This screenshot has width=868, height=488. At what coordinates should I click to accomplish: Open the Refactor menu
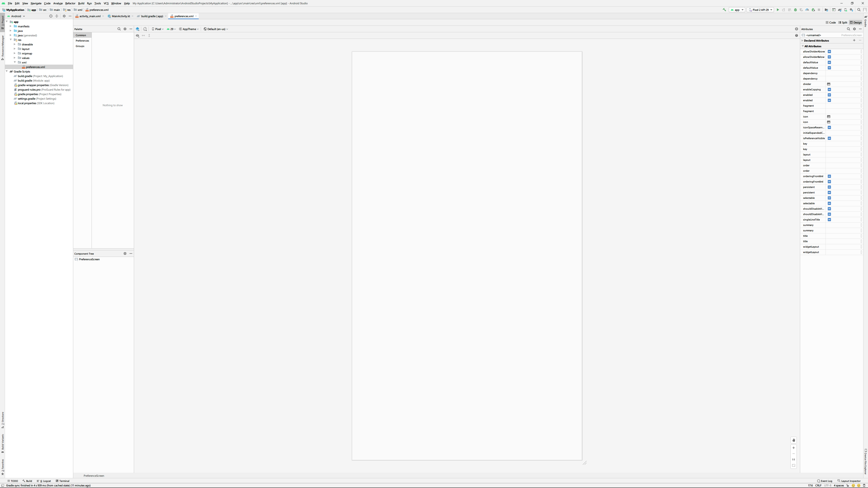point(70,3)
